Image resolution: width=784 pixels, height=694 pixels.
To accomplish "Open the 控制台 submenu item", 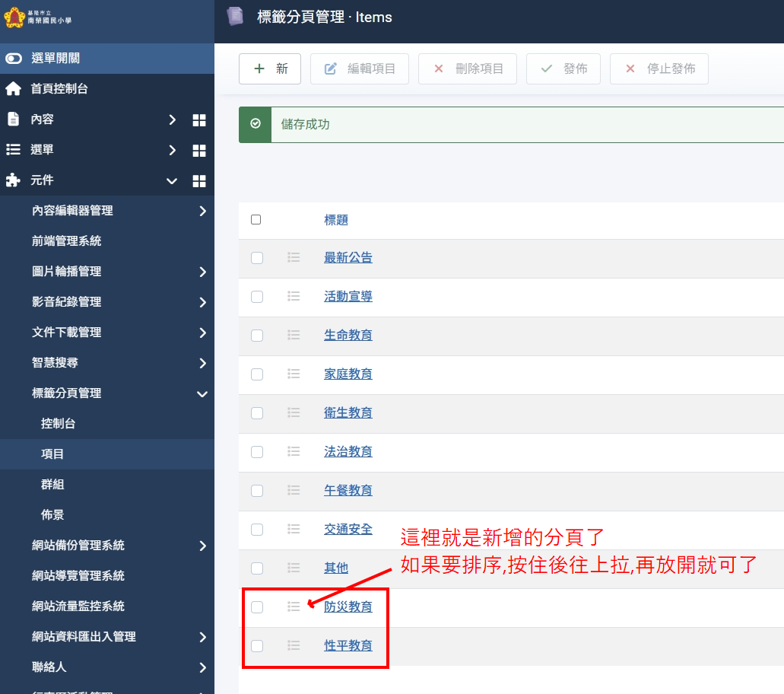I will click(x=59, y=424).
